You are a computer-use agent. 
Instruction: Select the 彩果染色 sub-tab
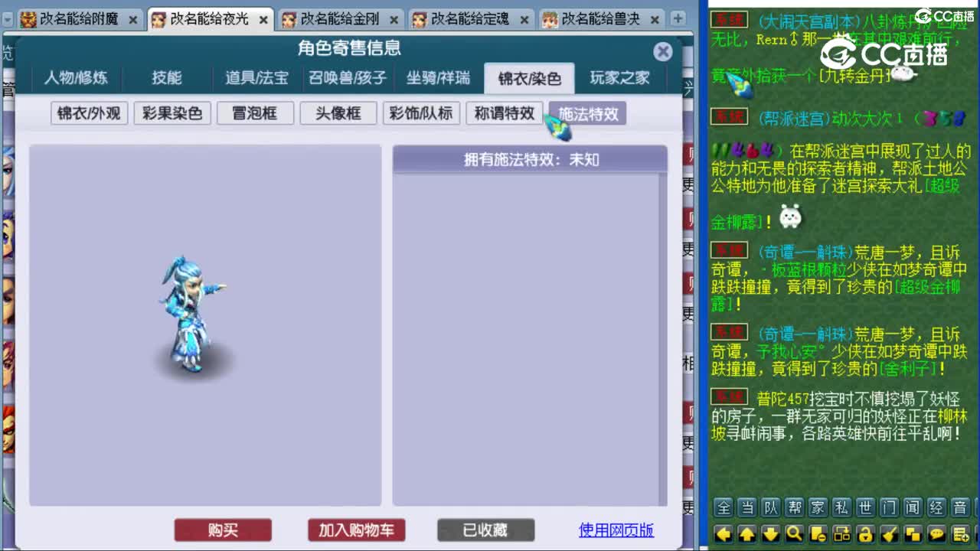(x=171, y=113)
